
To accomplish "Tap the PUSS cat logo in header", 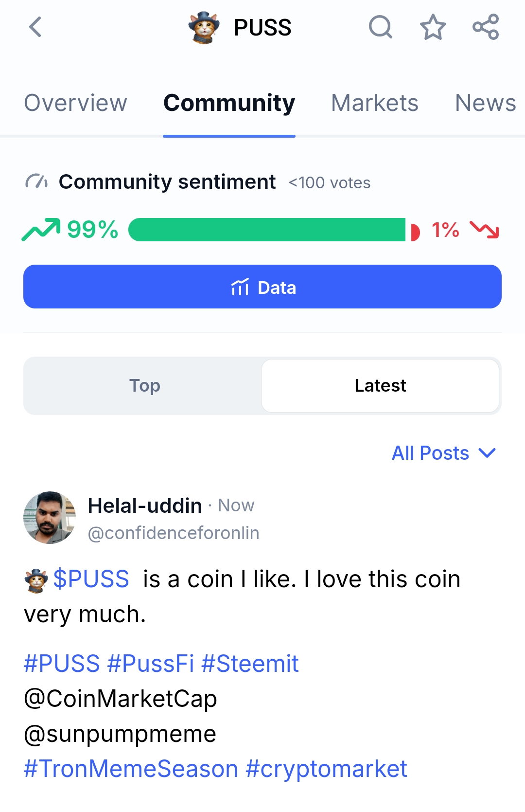I will click(204, 27).
